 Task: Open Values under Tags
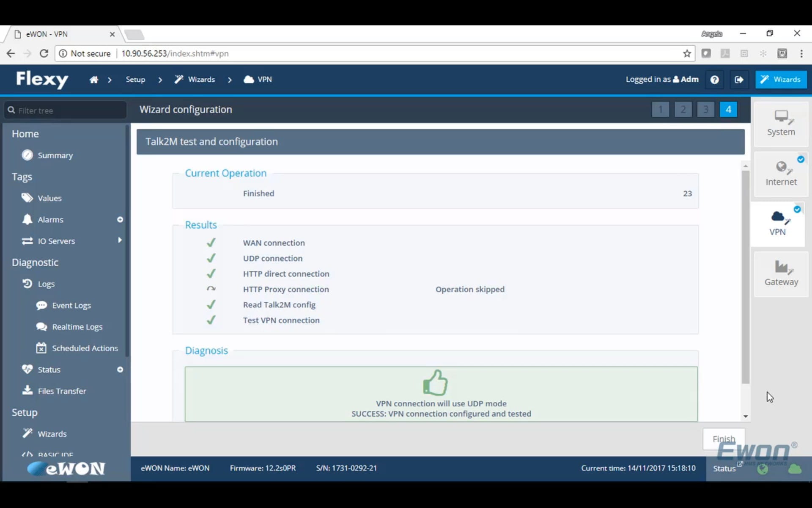[49, 198]
